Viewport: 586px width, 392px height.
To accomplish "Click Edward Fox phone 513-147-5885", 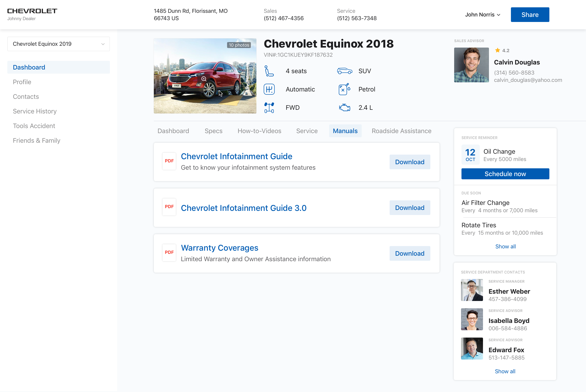I will pyautogui.click(x=506, y=357).
